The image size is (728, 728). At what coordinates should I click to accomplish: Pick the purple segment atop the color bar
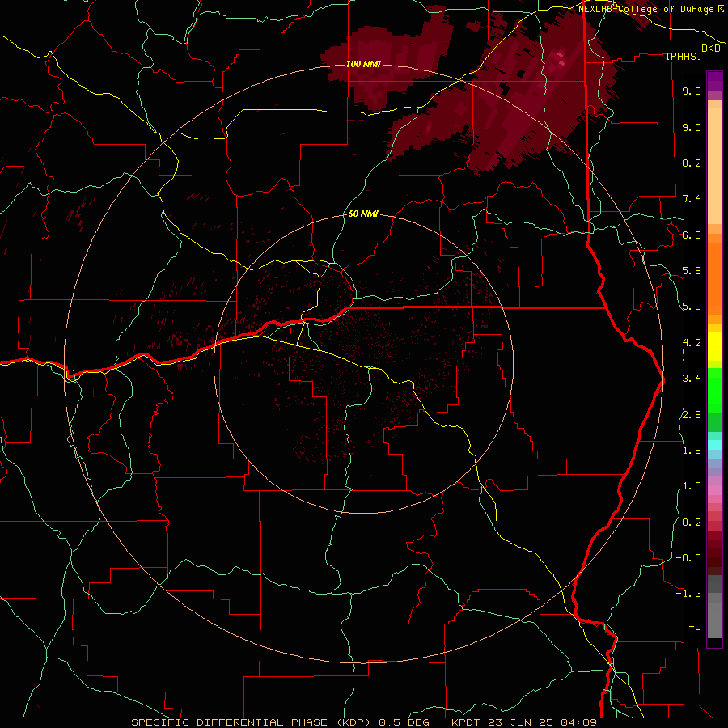pyautogui.click(x=714, y=81)
